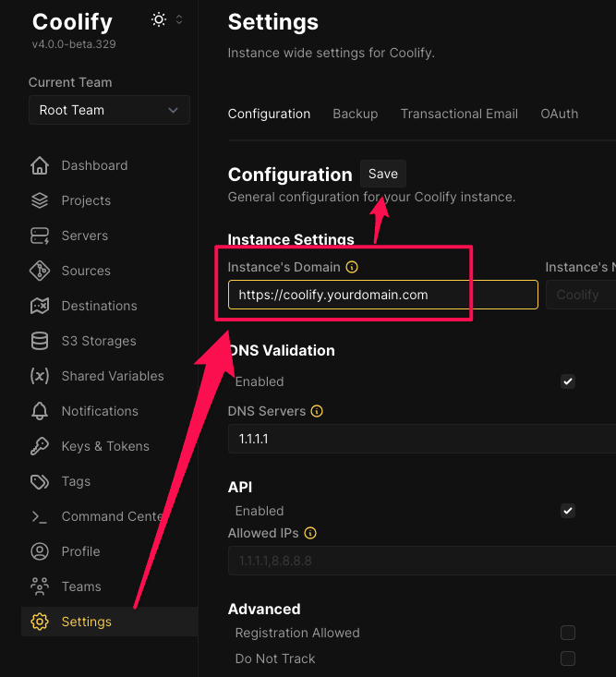Open the Transactional Email tab

click(x=459, y=114)
